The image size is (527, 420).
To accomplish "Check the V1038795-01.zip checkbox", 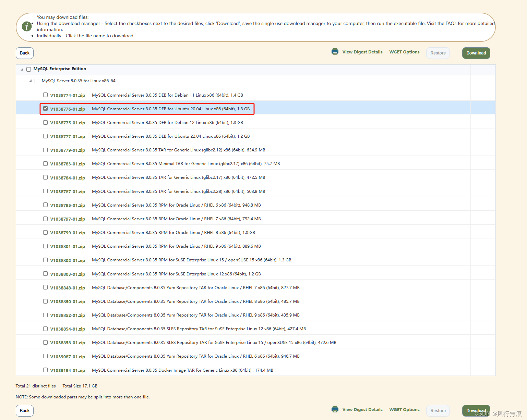I will coord(45,205).
